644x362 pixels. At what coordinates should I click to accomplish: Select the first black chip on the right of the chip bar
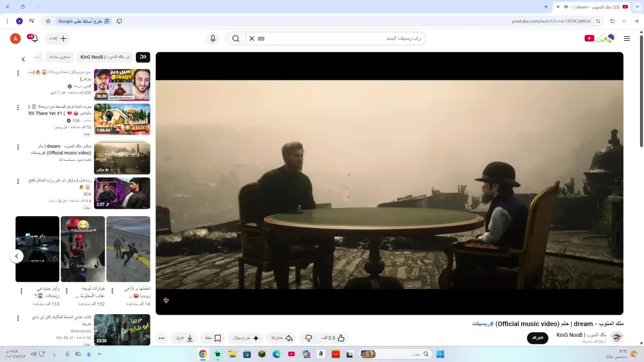point(143,57)
